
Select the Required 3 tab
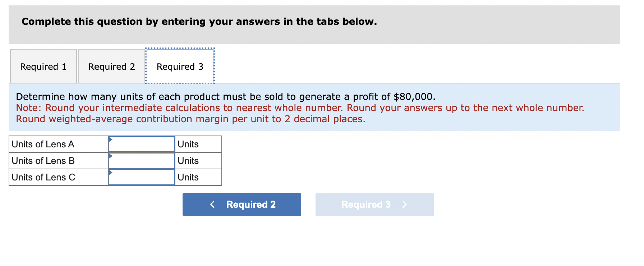pyautogui.click(x=180, y=66)
